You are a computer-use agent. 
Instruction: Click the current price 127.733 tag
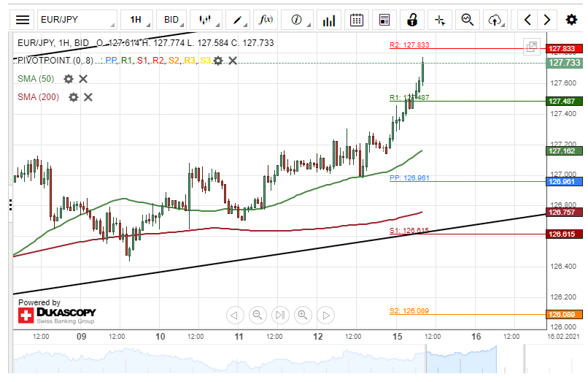tap(565, 63)
